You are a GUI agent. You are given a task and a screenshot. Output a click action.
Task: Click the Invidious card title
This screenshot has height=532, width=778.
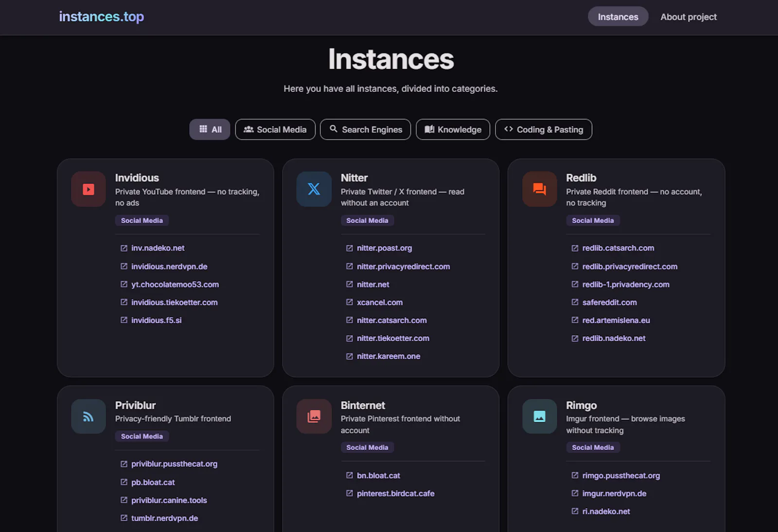[137, 178]
